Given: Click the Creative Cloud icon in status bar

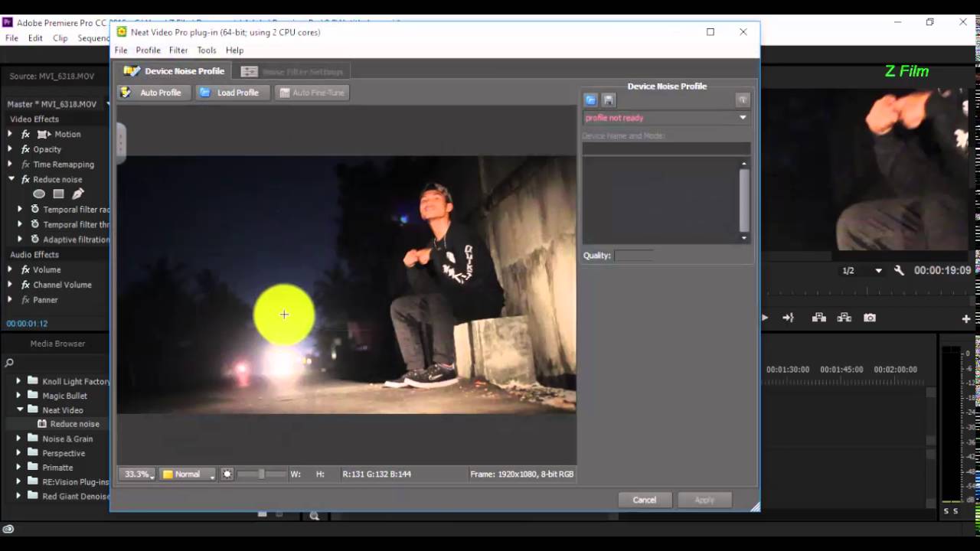Looking at the screenshot, I should pos(8,529).
